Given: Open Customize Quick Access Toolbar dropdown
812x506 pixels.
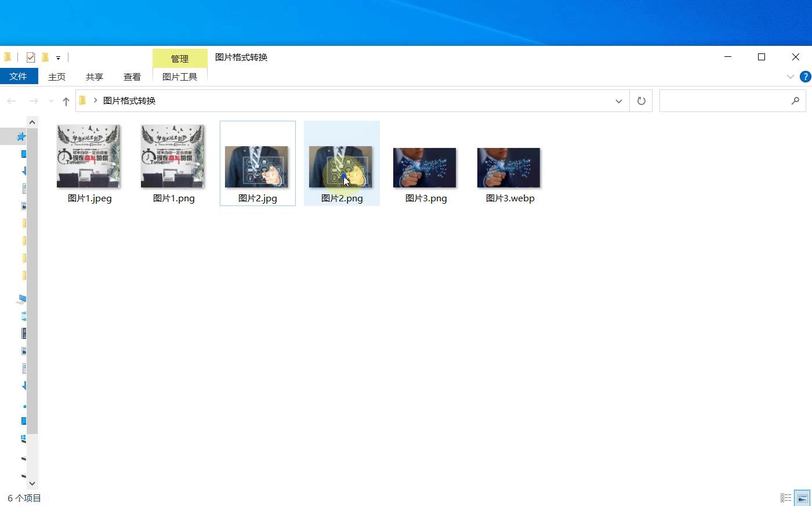Looking at the screenshot, I should point(58,58).
